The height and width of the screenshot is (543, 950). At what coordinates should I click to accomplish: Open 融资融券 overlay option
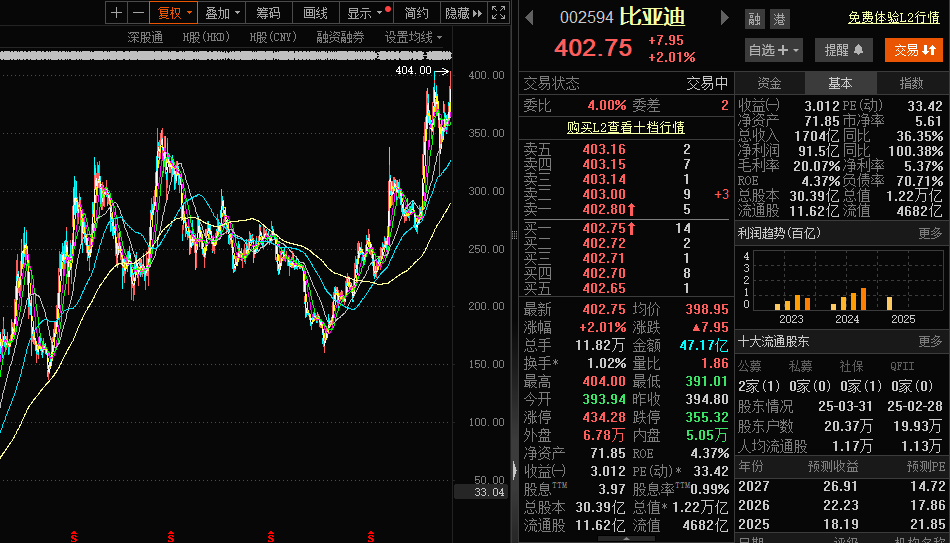point(340,38)
